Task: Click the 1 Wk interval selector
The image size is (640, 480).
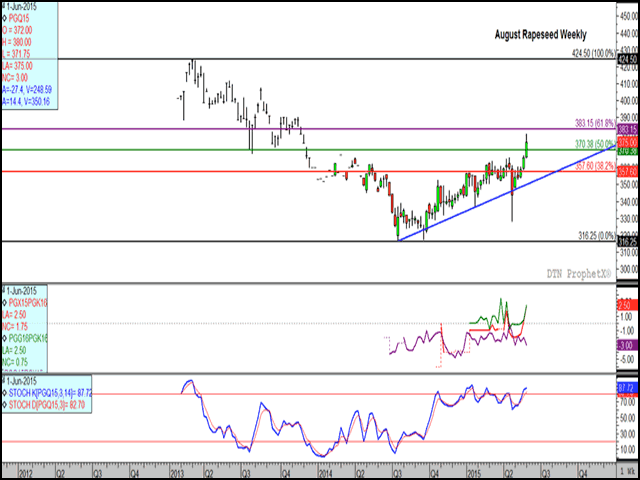Action: click(x=628, y=472)
